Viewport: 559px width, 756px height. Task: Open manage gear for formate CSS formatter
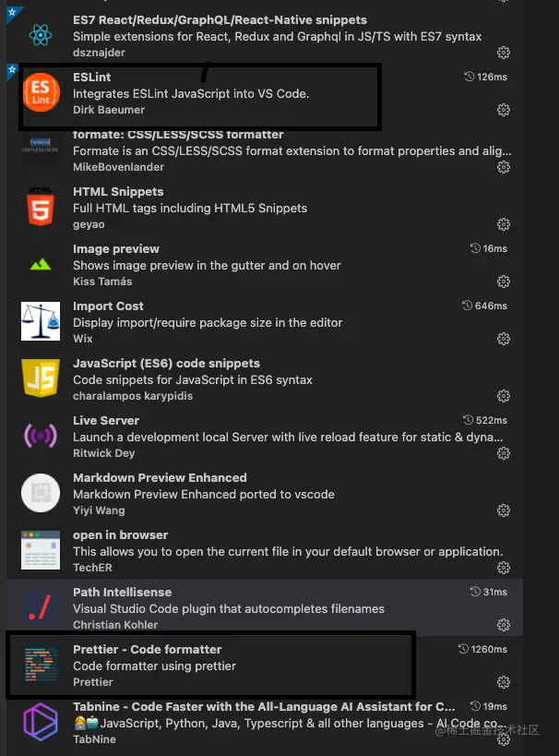(504, 167)
